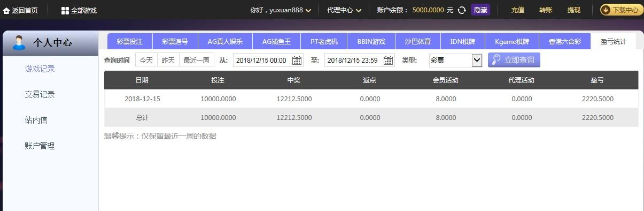The width and height of the screenshot is (644, 211).
Task: Click the download arrow icon in 下载中心
Action: click(x=606, y=10)
